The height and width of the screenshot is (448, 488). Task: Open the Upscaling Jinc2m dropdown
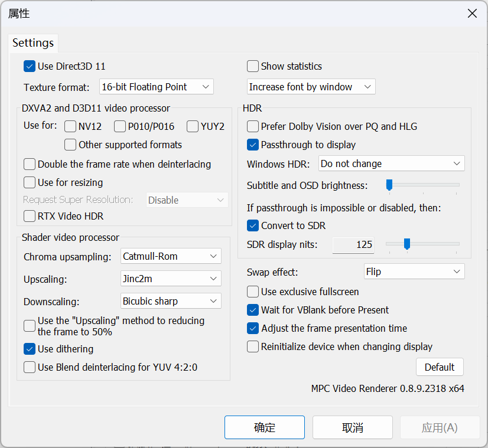coord(171,278)
